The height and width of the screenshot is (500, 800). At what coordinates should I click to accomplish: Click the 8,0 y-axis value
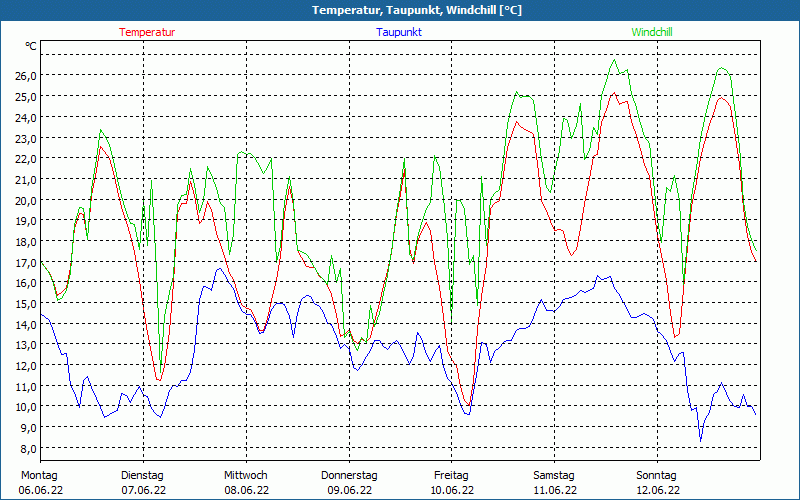pyautogui.click(x=29, y=448)
